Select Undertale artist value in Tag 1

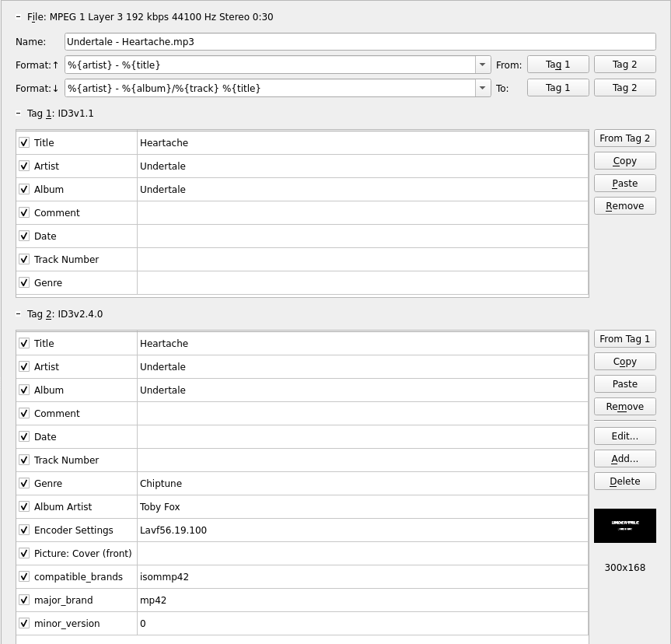tap(362, 166)
